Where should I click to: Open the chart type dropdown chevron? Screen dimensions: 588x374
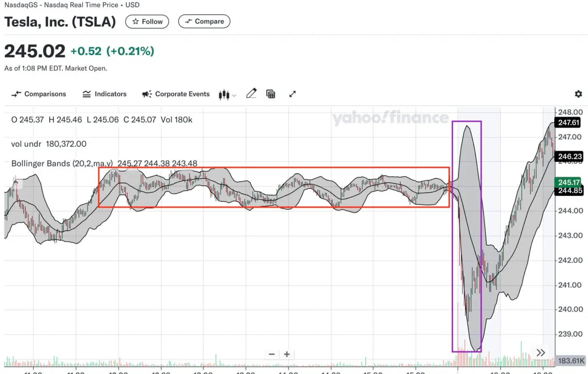point(234,95)
